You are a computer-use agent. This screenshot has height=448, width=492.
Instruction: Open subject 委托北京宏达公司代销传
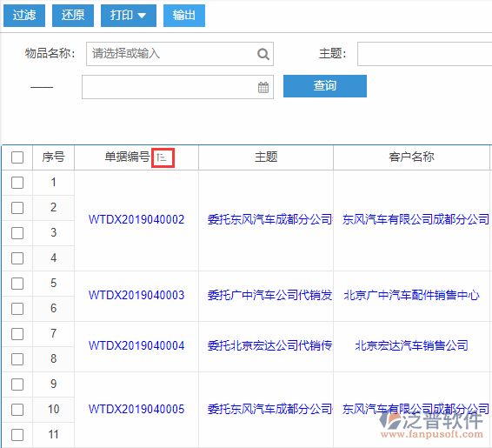tap(269, 346)
